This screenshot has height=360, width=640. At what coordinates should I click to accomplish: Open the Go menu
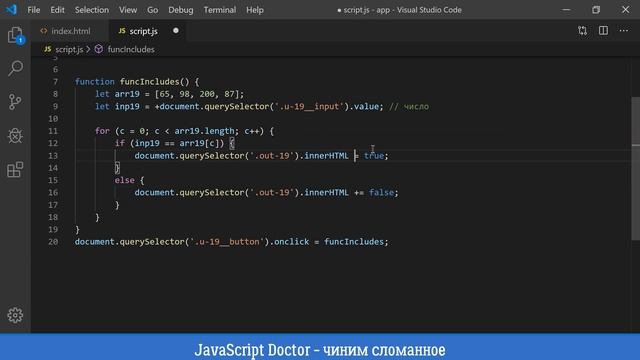click(152, 10)
